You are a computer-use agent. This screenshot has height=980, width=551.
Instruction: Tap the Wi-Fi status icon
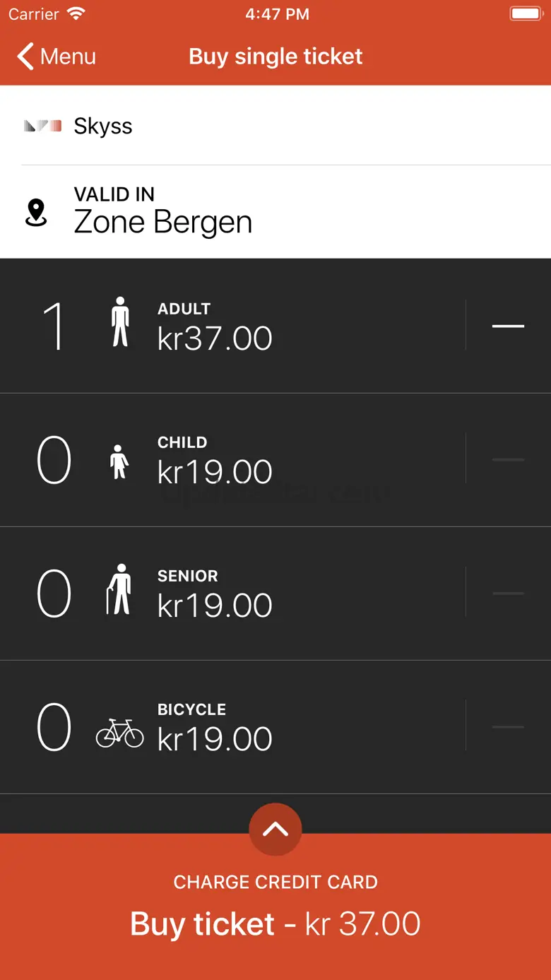(x=76, y=14)
